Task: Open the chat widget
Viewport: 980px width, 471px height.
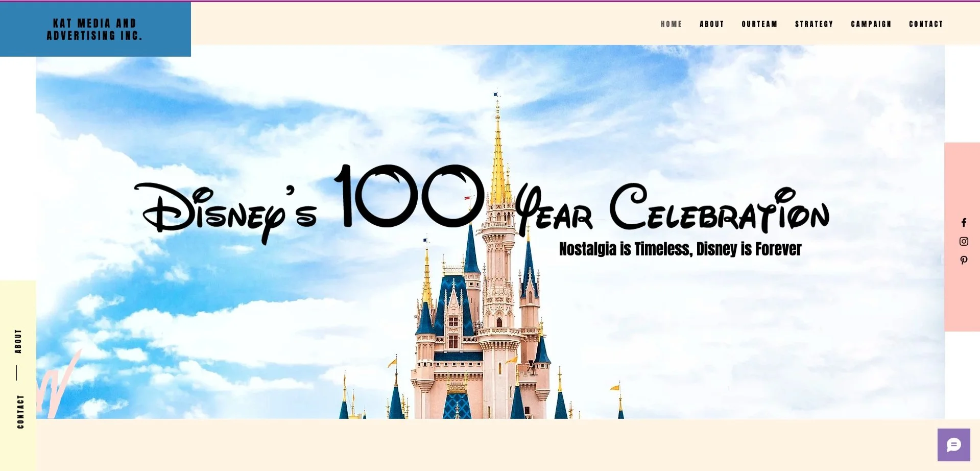Action: 953,444
